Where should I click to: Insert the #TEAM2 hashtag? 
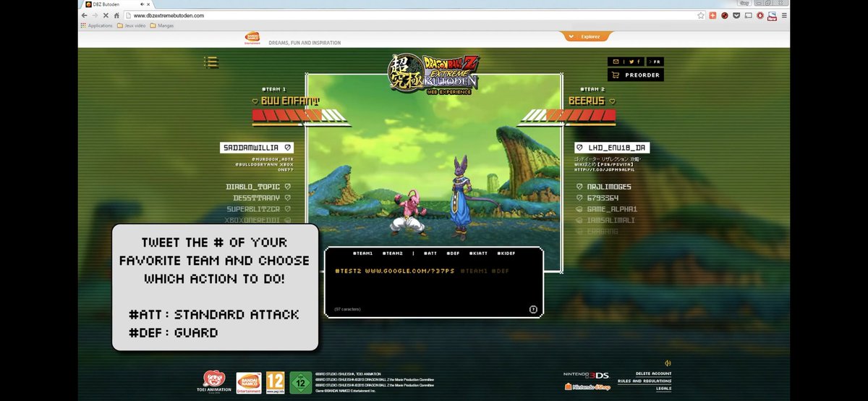[x=393, y=253]
